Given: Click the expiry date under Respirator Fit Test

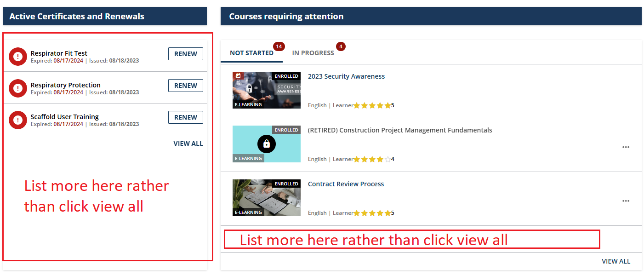Looking at the screenshot, I should click(68, 61).
